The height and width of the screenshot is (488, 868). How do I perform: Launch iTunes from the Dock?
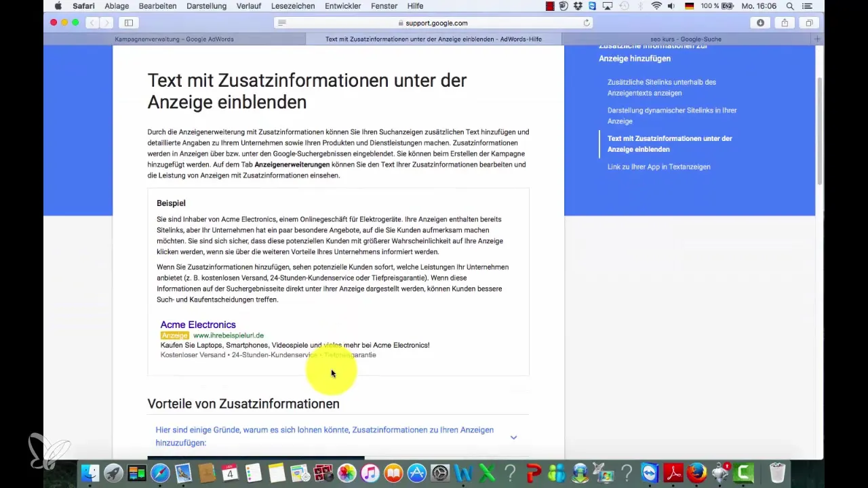pos(370,472)
